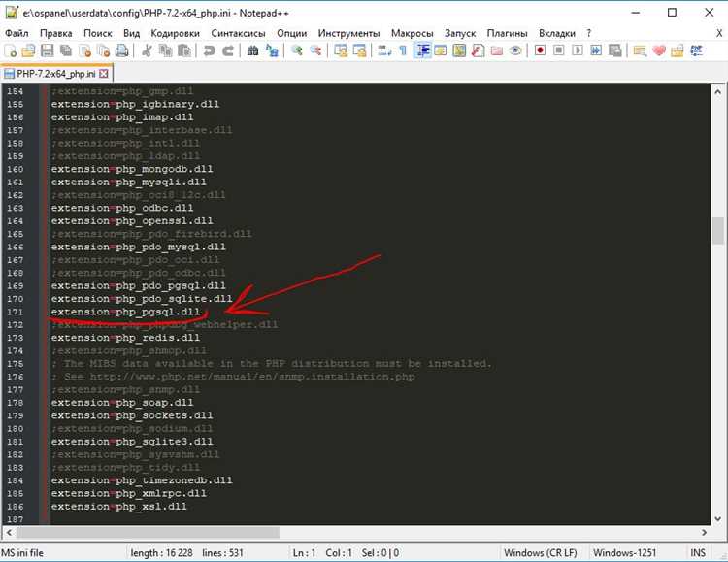Viewport: 728px width, 562px height.
Task: Close the PHP-7.2-x64_php.ini tab with red X
Action: point(104,74)
